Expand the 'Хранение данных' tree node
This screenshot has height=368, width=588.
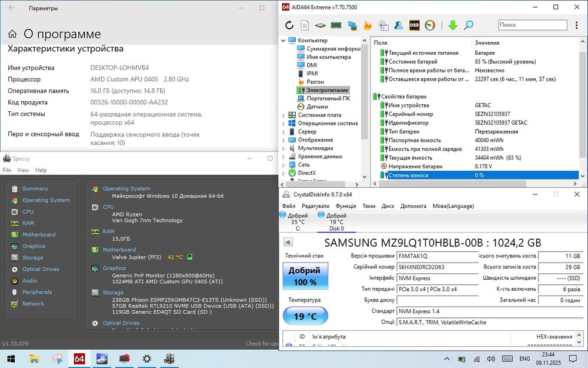[283, 157]
